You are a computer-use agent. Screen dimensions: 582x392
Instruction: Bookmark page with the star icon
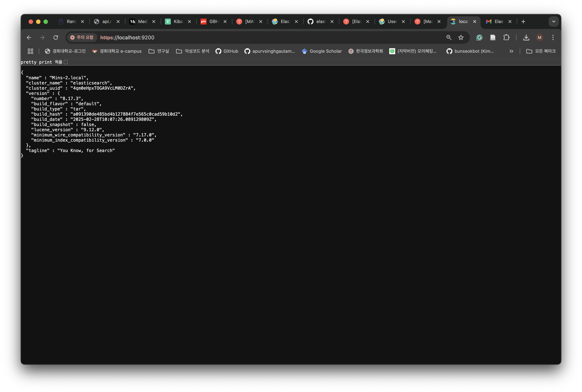[x=461, y=37]
